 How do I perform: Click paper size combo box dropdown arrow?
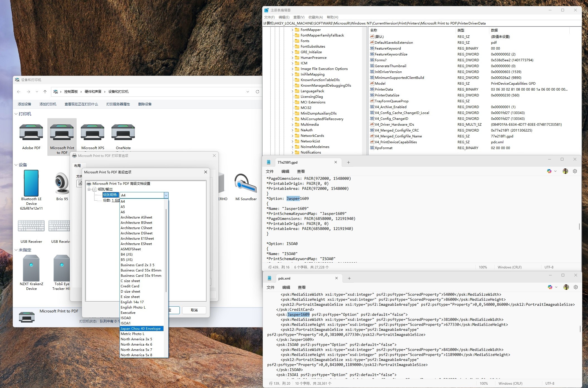click(166, 195)
